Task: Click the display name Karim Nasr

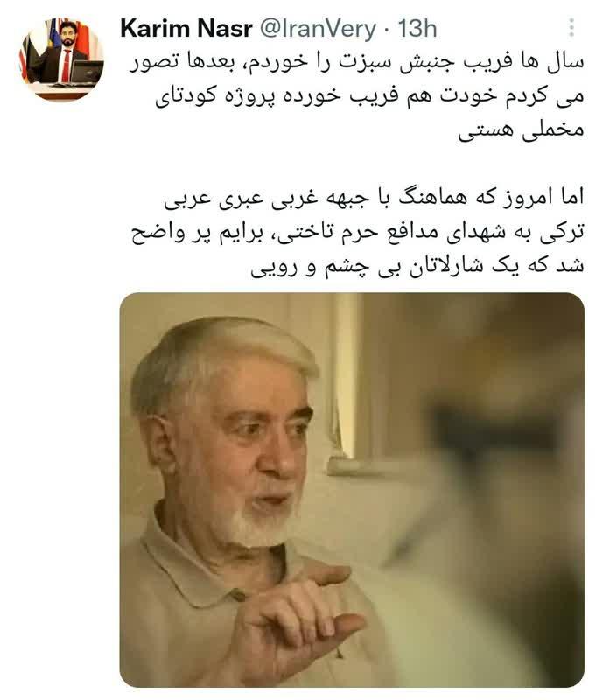Action: [x=186, y=29]
